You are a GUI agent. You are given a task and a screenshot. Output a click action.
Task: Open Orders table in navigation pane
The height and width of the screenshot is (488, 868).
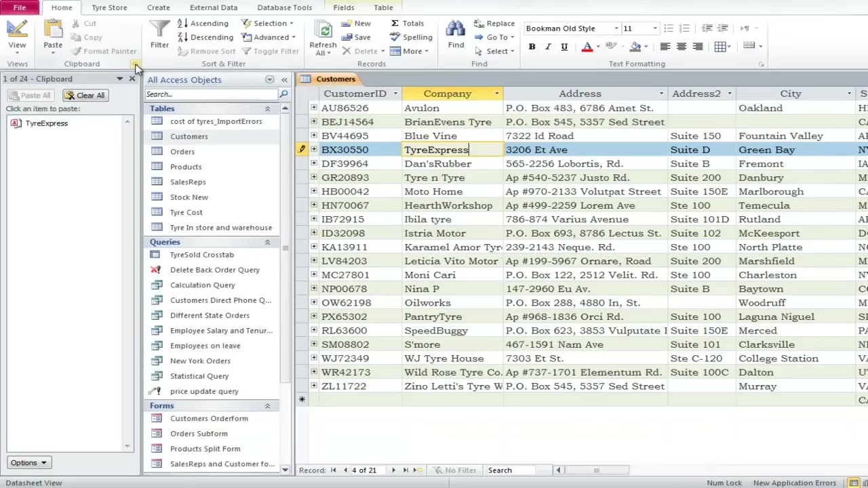pyautogui.click(x=182, y=152)
